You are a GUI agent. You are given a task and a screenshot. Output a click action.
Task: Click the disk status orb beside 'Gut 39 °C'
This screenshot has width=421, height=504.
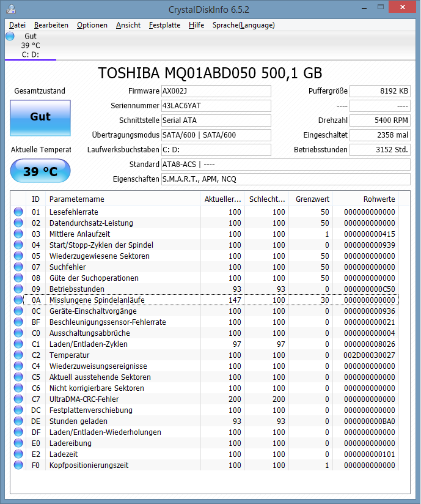[10, 36]
